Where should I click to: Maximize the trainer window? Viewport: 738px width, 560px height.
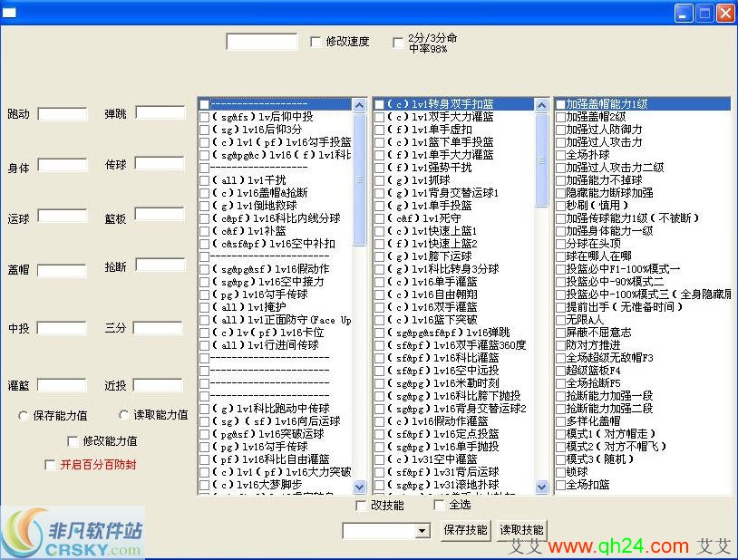coord(704,13)
